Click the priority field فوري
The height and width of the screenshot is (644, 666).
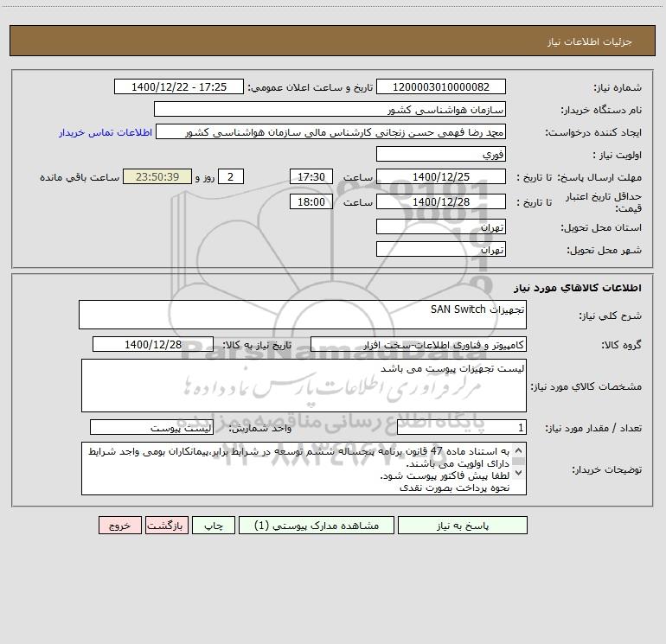(441, 154)
